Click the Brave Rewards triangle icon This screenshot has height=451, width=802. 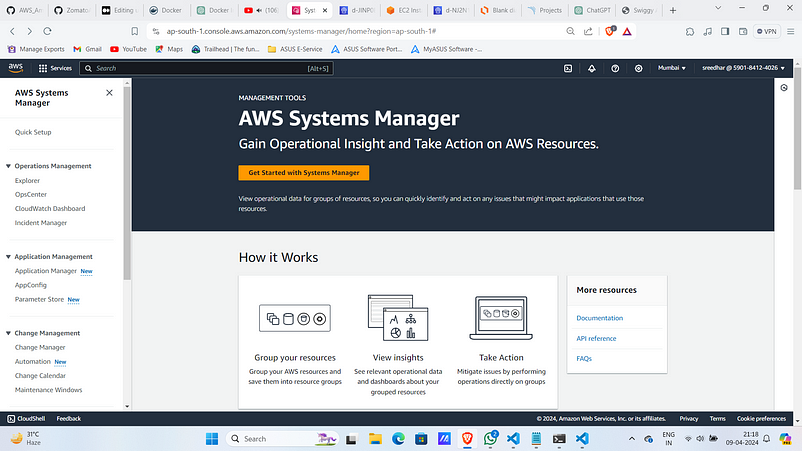click(x=627, y=32)
